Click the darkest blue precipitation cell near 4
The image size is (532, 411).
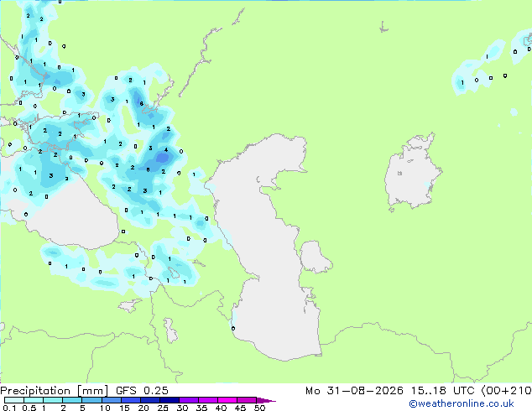(x=163, y=158)
